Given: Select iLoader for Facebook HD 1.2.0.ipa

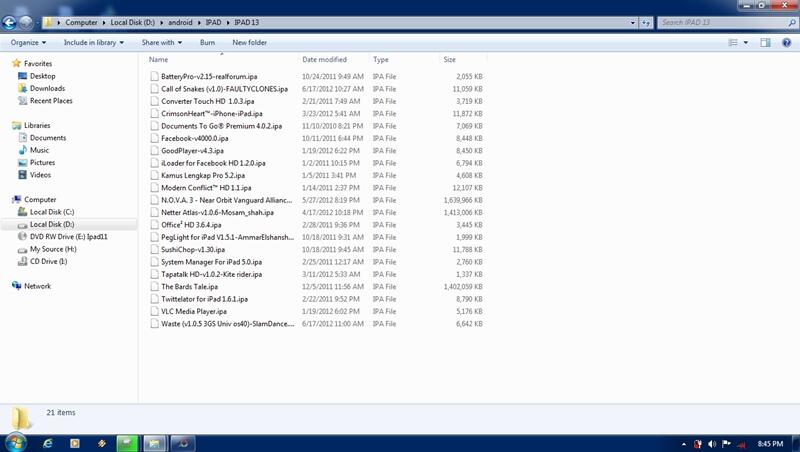Looking at the screenshot, I should point(213,163).
